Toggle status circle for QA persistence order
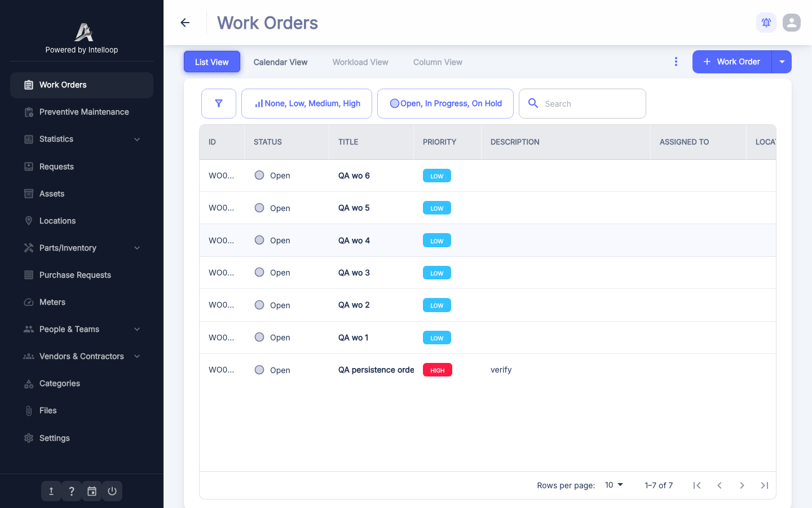Screen dimensions: 812x508 (259, 370)
